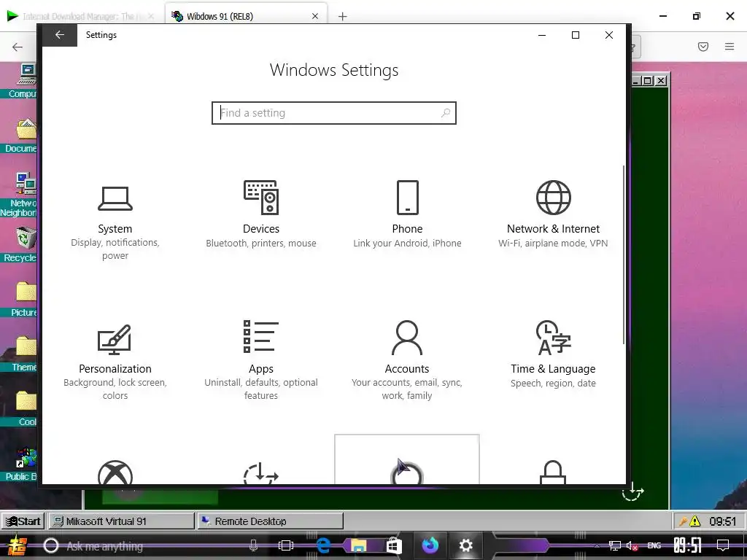Open the Network Neighborhood desktop icon

(x=20, y=194)
